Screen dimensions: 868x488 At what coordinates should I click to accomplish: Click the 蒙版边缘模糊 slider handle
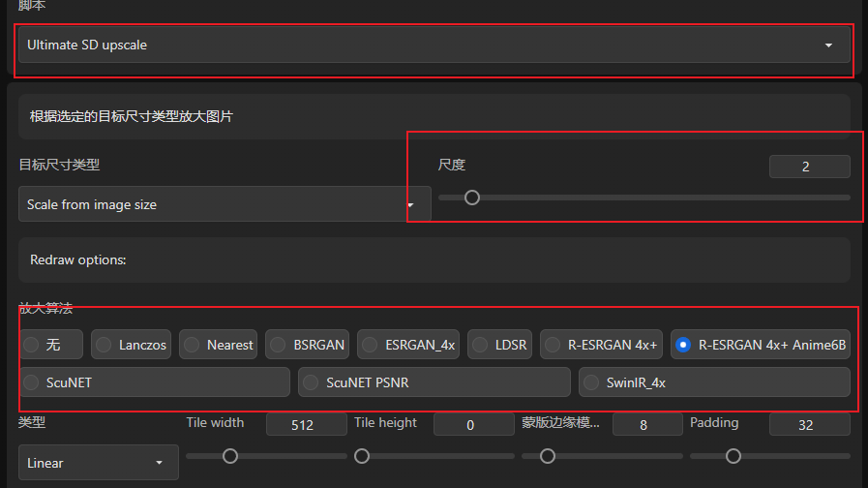pos(548,456)
